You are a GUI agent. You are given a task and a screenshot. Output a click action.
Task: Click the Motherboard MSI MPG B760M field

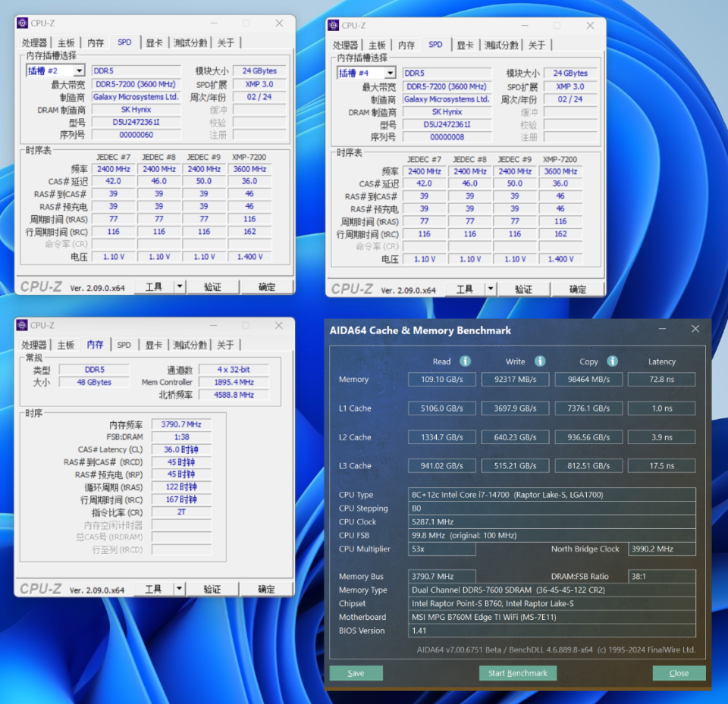[x=552, y=617]
